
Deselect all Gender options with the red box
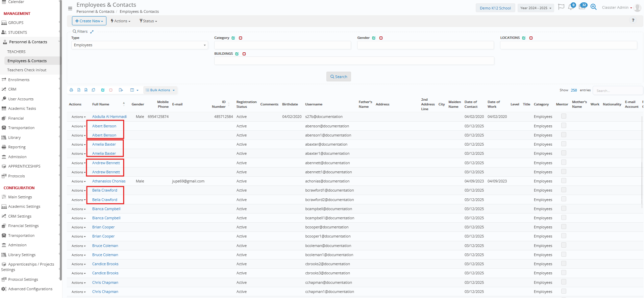tap(381, 38)
